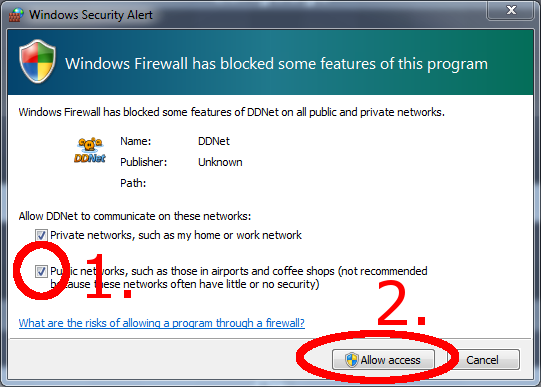Click the Name label
Image resolution: width=541 pixels, height=387 pixels.
click(136, 141)
